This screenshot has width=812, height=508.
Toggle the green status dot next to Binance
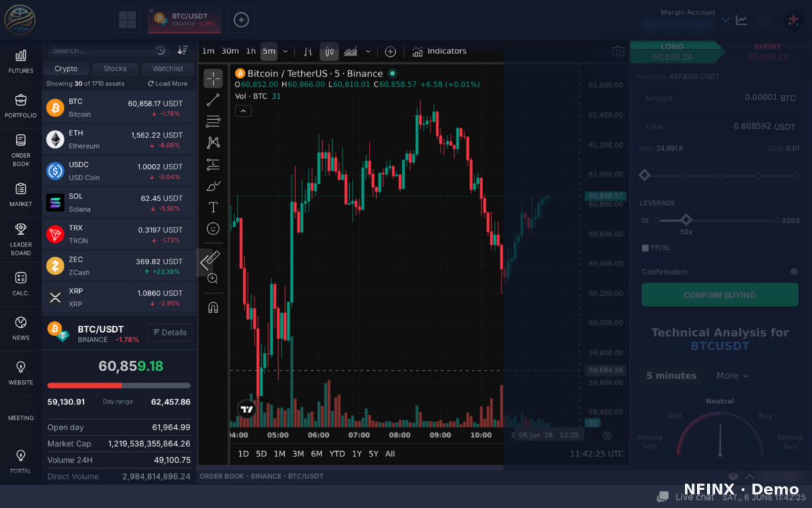click(392, 73)
